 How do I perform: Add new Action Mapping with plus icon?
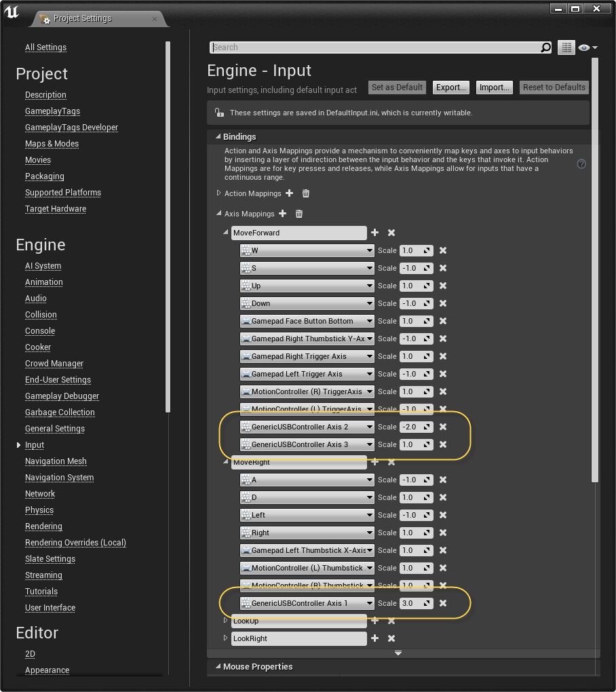(290, 193)
